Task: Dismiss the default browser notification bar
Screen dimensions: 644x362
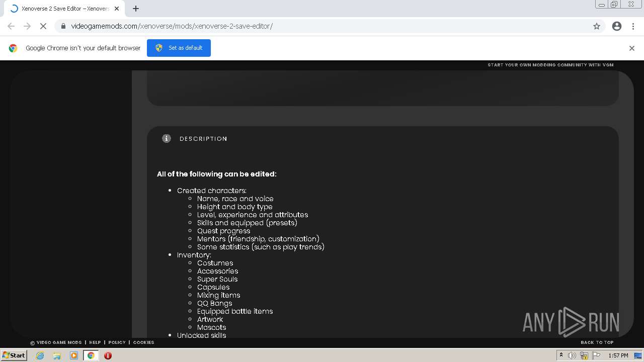Action: [632, 48]
